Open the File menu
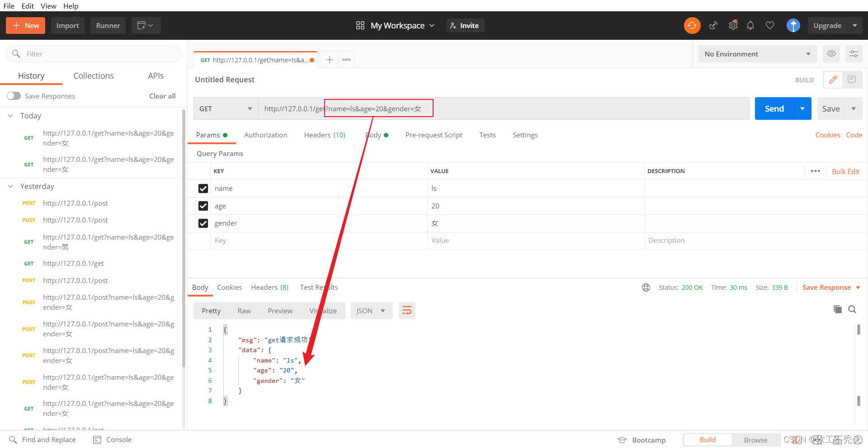This screenshot has height=448, width=868. 9,6
